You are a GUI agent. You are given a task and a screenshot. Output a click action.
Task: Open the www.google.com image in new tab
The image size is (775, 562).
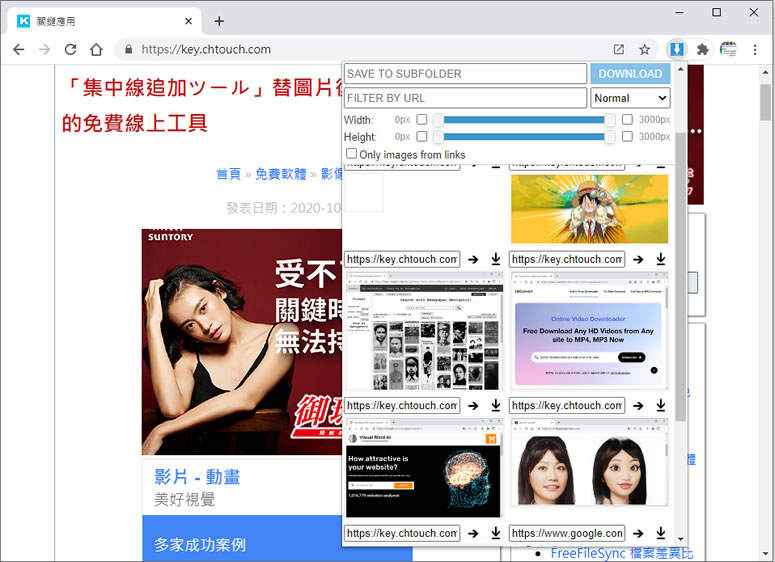coord(638,533)
